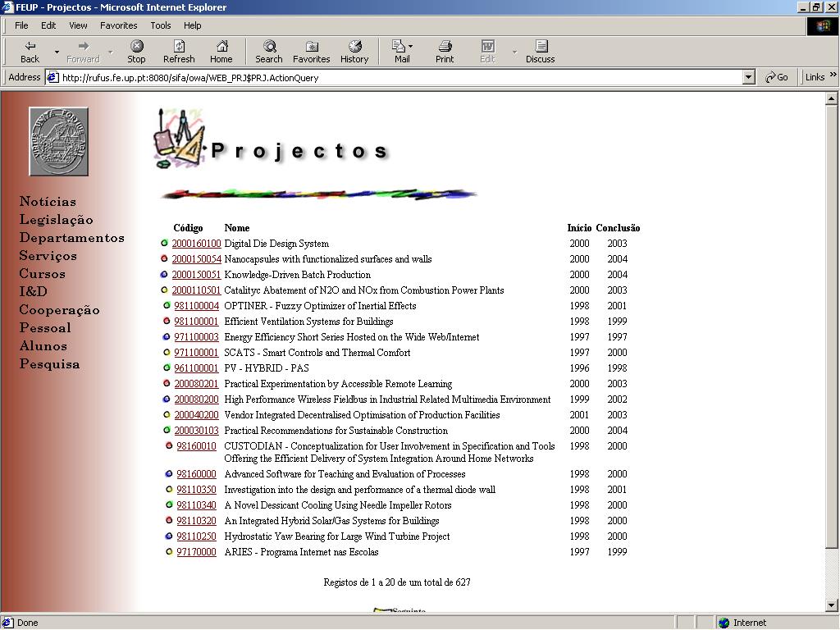Click the Projectos drawing tools graphic
The height and width of the screenshot is (630, 840).
tap(179, 139)
